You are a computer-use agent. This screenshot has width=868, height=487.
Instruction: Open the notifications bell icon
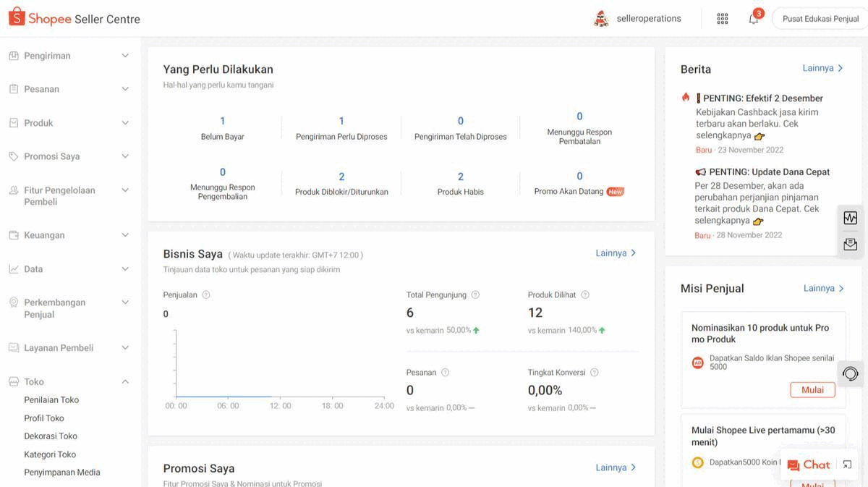[754, 19]
